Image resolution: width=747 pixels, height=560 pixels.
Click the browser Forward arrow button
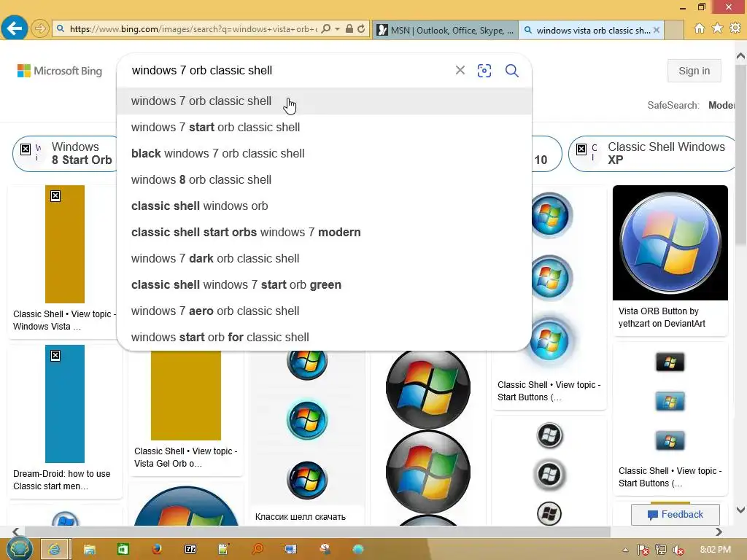coord(40,28)
